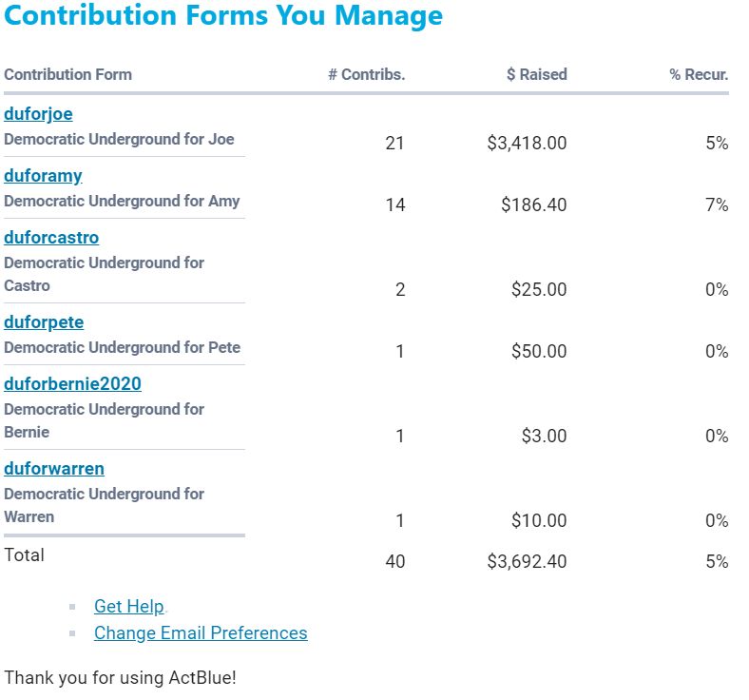Screen dimensions: 749x700
Task: Click the $ Raised column header
Action: [536, 74]
